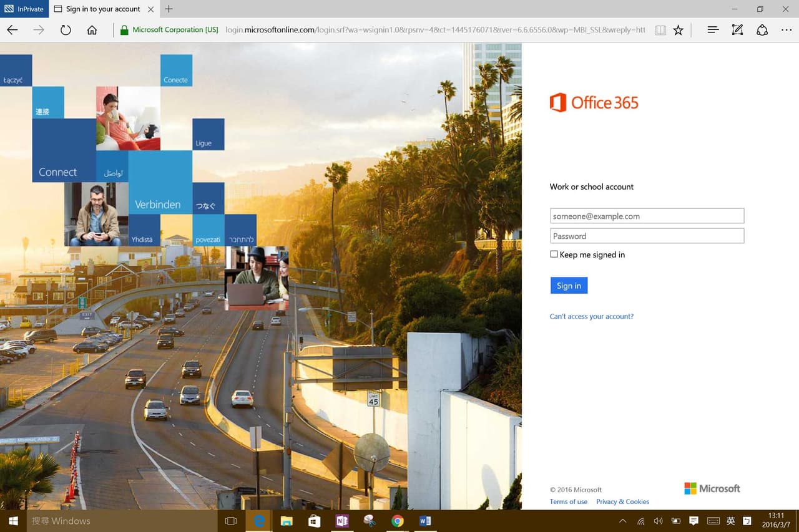
Task: Open the Edge More actions menu
Action: (787, 30)
